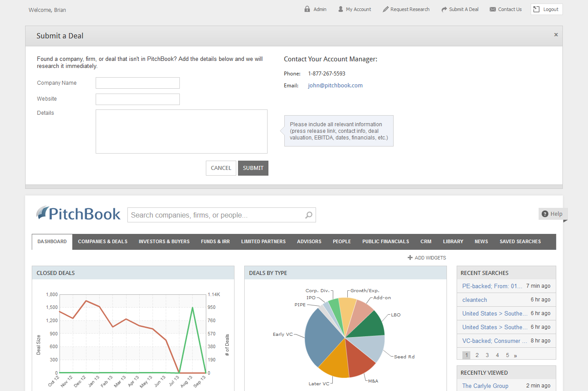The height and width of the screenshot is (391, 588).
Task: Focus the Company Name field
Action: point(138,83)
